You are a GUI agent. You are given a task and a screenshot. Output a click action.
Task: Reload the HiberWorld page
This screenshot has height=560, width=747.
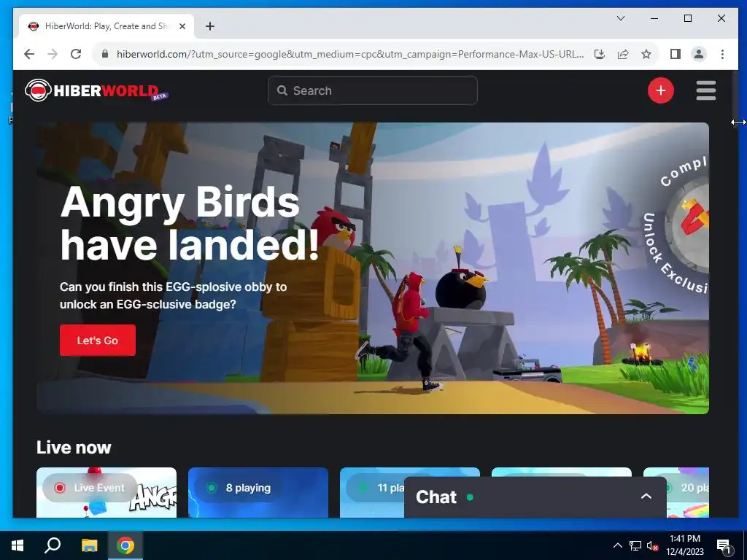tap(76, 54)
